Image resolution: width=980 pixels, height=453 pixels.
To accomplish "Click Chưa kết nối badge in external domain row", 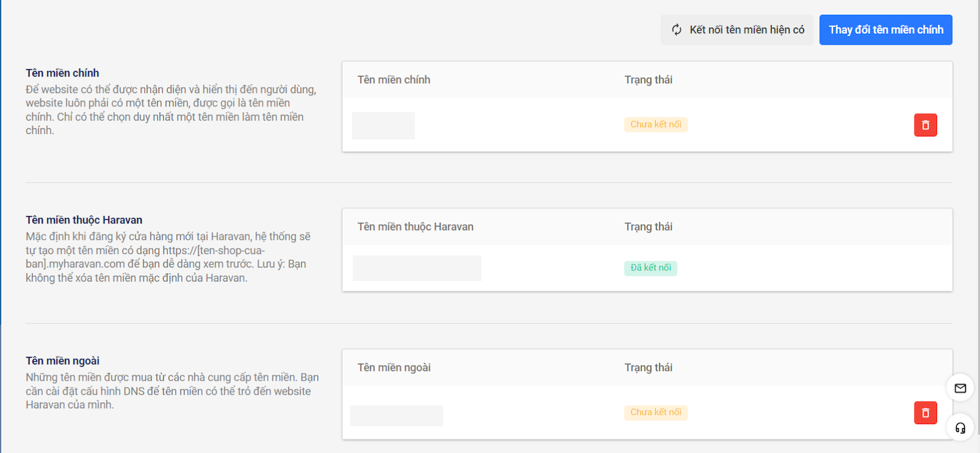I will (655, 412).
